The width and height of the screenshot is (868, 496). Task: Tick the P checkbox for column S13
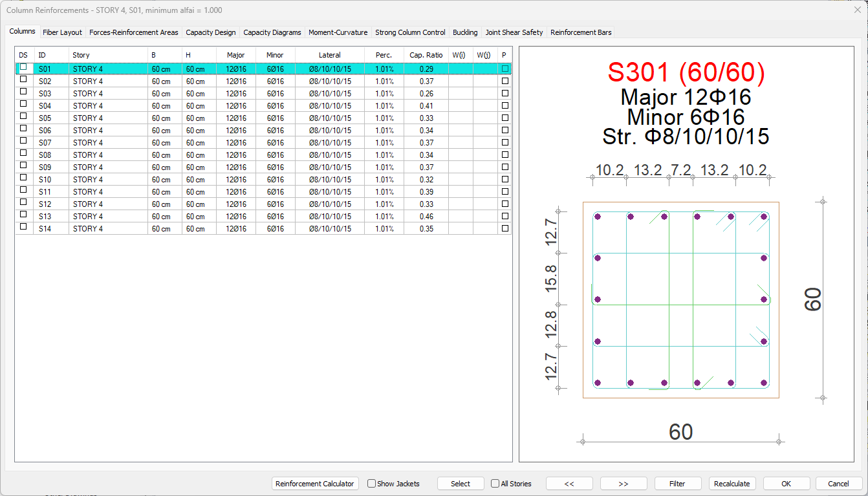pos(505,216)
